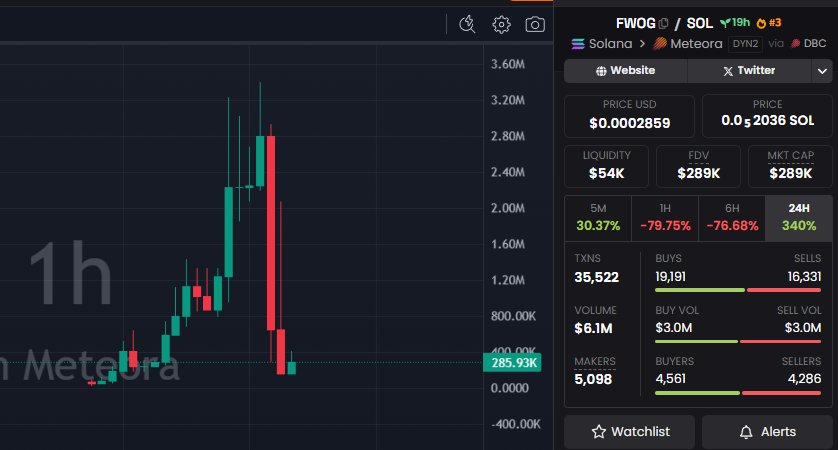The width and height of the screenshot is (838, 450).
Task: Take a chart snapshot with camera icon
Action: click(536, 24)
